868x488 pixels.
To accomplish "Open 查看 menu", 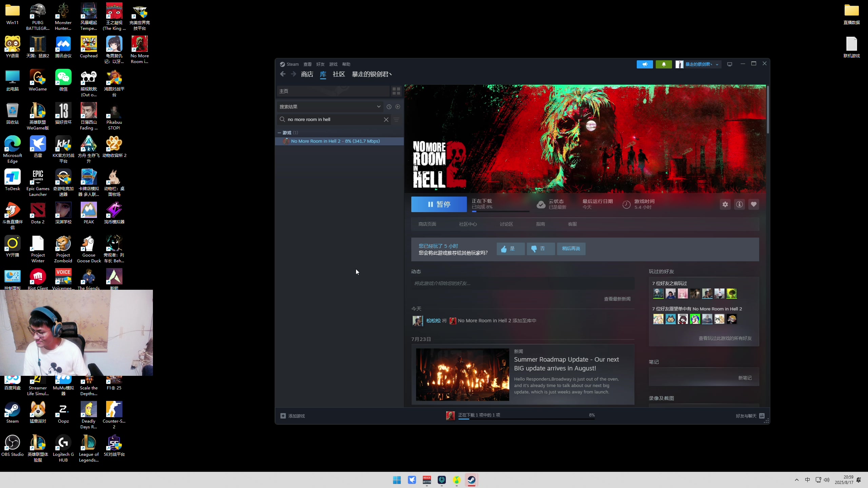I will tap(308, 64).
